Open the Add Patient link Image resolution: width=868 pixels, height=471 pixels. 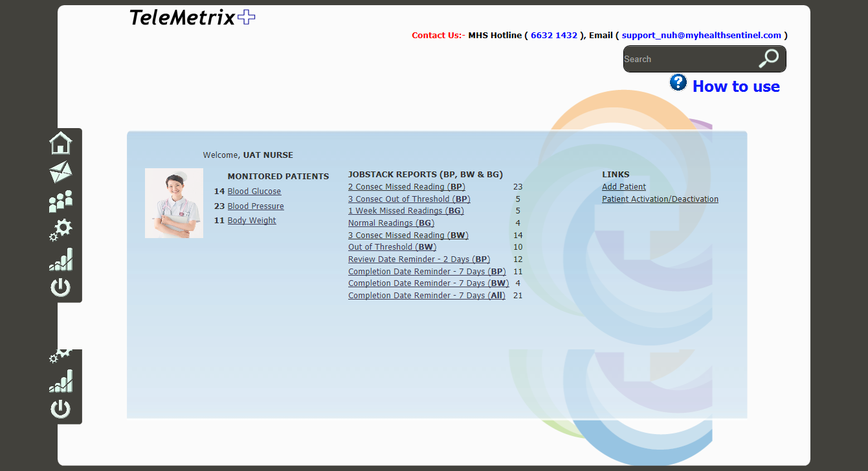624,187
